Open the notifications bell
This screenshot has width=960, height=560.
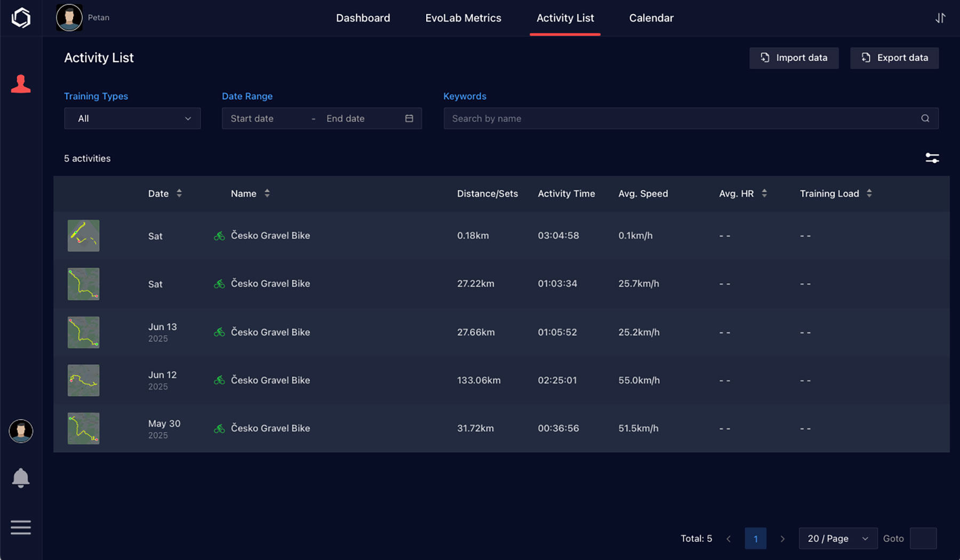[21, 478]
